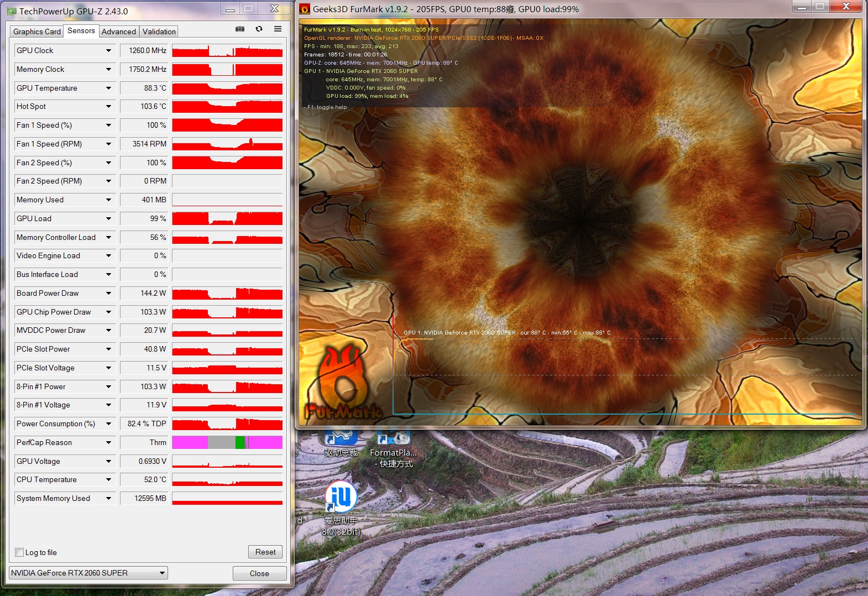Click the Board Power Draw value 144.2 W

144,293
